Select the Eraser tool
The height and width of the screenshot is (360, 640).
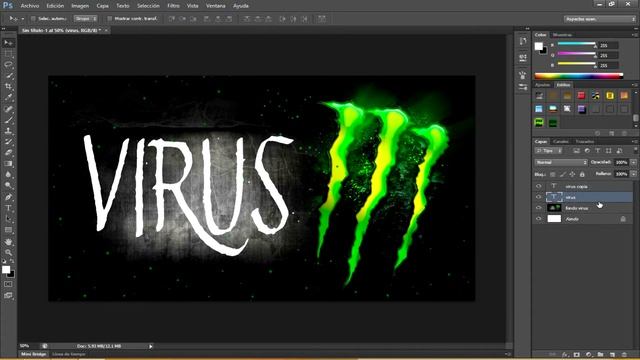pyautogui.click(x=8, y=153)
